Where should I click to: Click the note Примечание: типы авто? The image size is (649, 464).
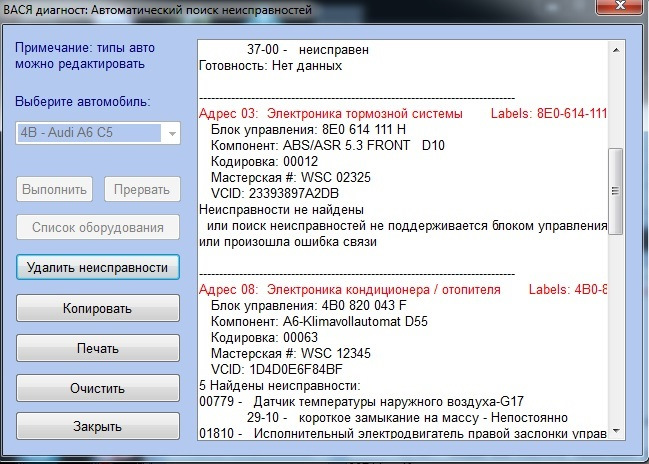[x=85, y=48]
